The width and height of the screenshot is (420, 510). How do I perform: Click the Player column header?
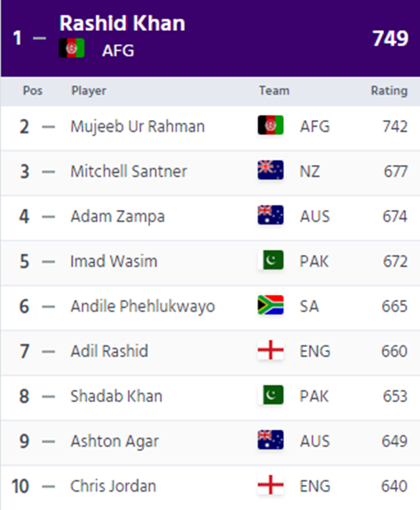point(89,91)
